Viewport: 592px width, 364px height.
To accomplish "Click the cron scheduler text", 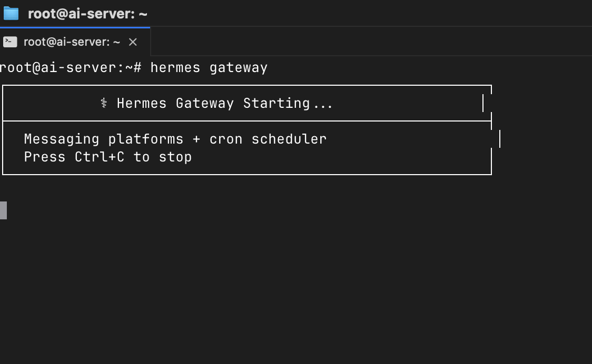I will tap(268, 139).
